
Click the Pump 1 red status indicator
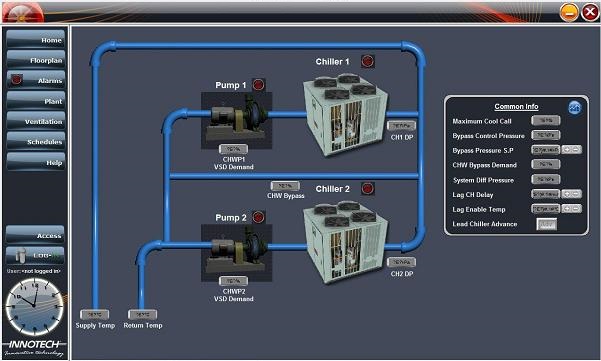[x=258, y=85]
